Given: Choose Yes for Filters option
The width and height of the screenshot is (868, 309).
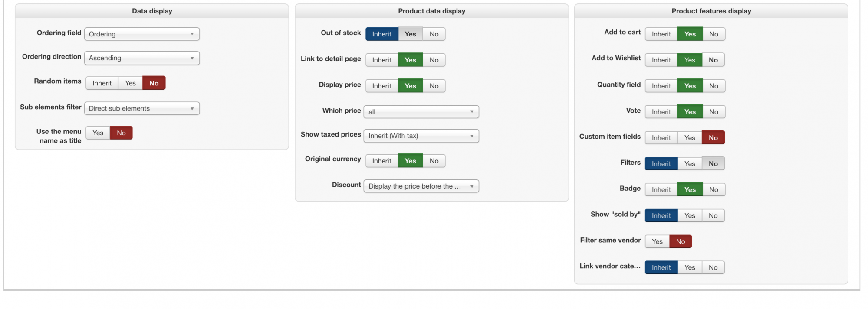Looking at the screenshot, I should [x=690, y=164].
